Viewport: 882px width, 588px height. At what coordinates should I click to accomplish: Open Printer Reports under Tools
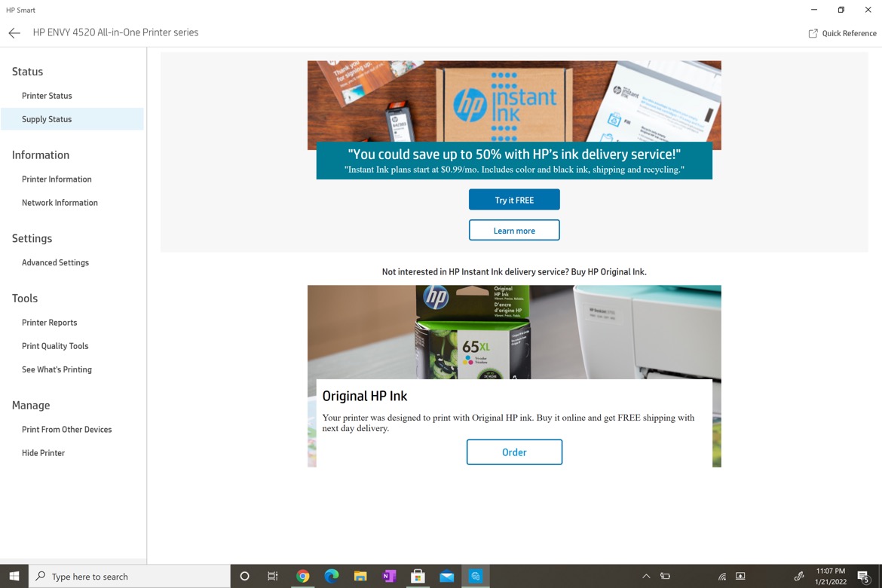tap(49, 322)
